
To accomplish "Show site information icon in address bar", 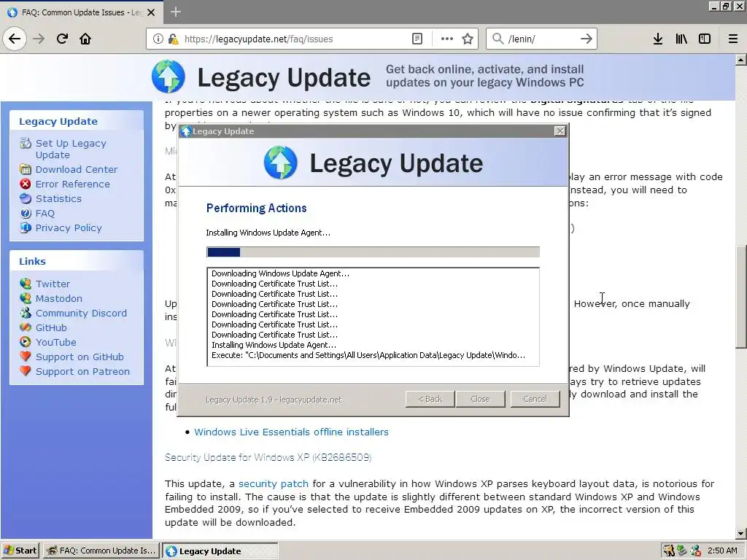I will coord(158,39).
